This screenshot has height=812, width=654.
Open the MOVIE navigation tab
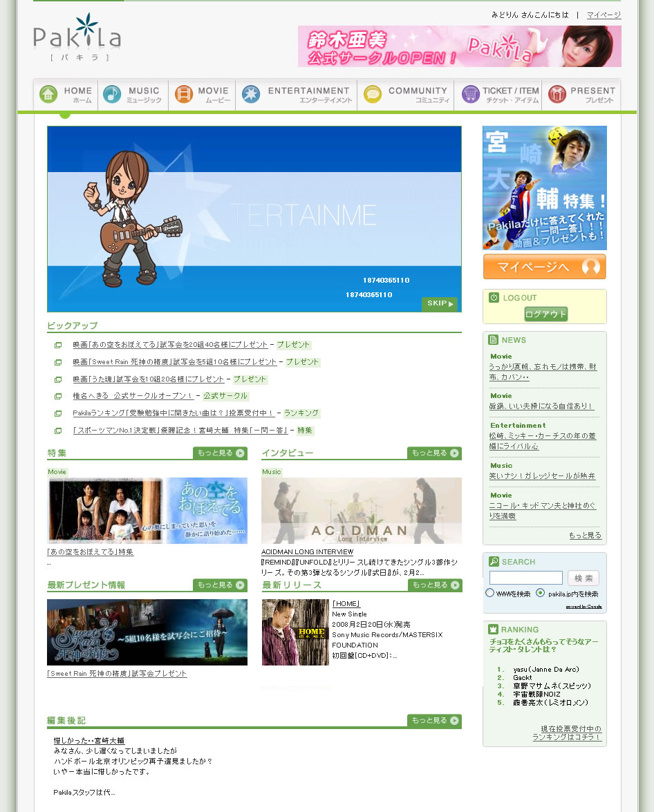point(202,95)
